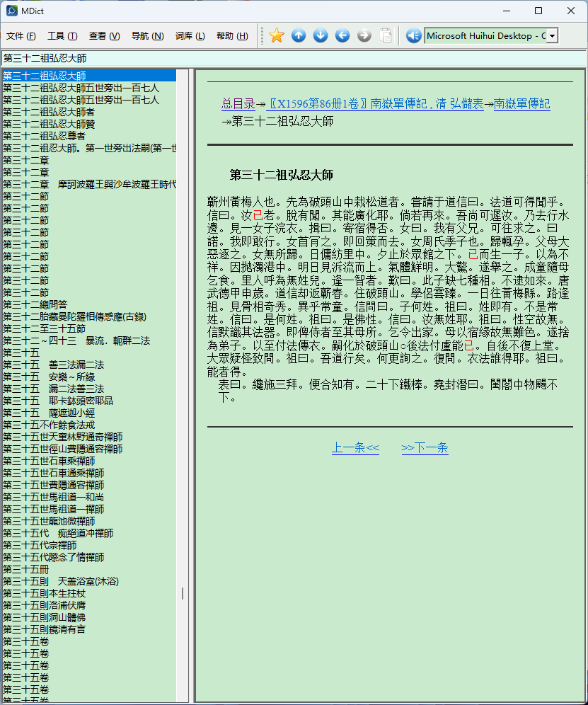
Task: Click the yellow star favorites icon
Action: (277, 35)
